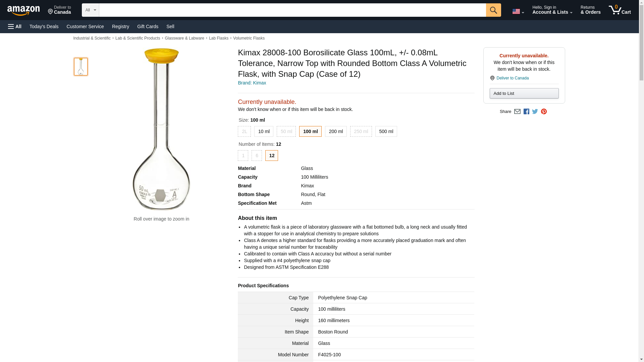Viewport: 644px width, 362px height.
Task: Share product on Twitter icon
Action: click(x=535, y=112)
